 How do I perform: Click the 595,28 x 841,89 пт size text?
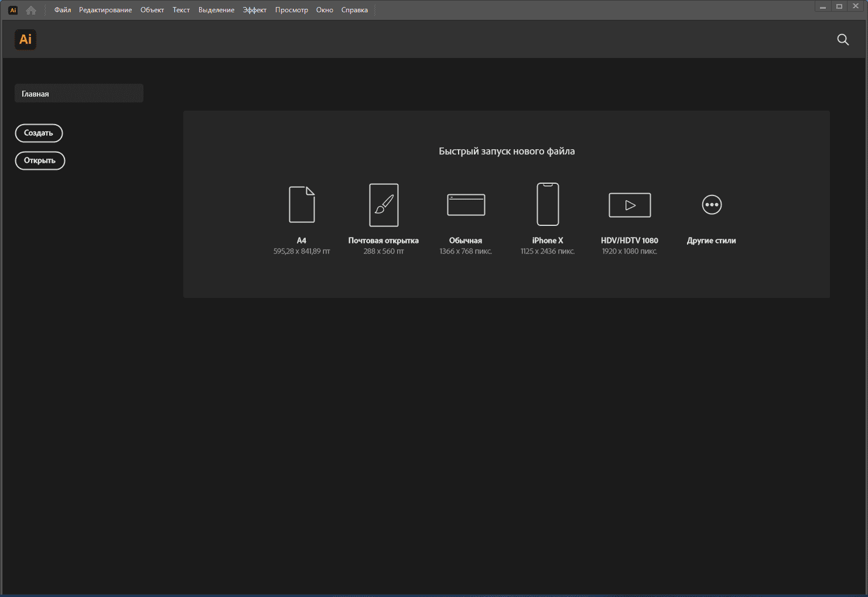coord(302,251)
